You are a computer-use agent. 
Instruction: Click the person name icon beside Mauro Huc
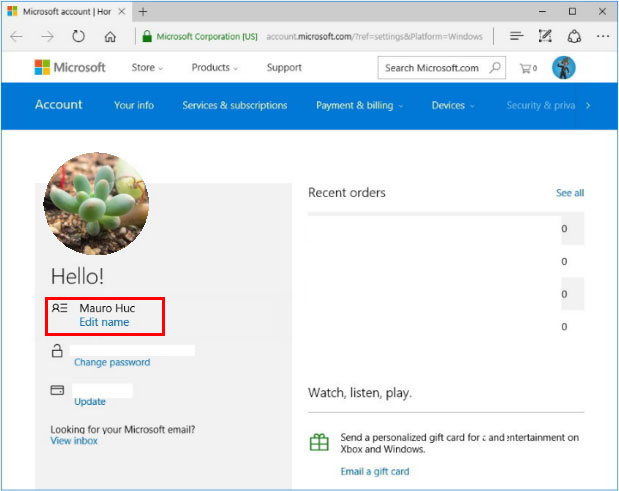click(60, 308)
